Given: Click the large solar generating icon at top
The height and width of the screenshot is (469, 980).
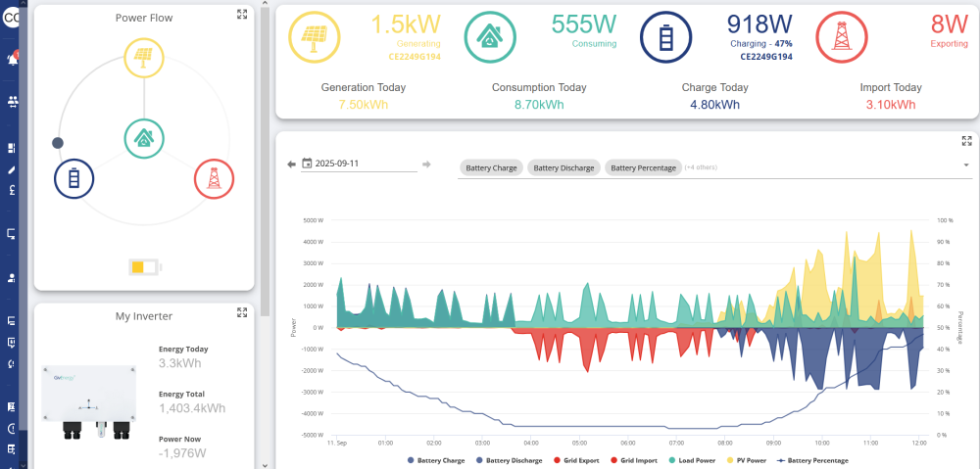Looking at the screenshot, I should click(x=313, y=37).
